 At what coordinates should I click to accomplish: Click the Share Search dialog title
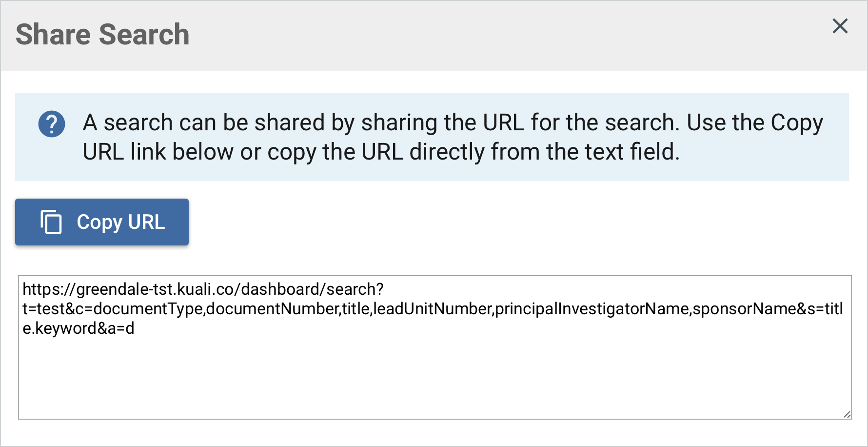[102, 35]
